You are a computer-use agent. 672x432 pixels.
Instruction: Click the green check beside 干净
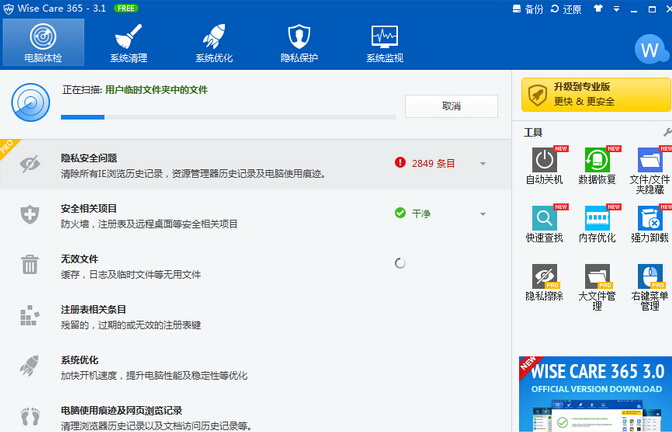[x=400, y=213]
